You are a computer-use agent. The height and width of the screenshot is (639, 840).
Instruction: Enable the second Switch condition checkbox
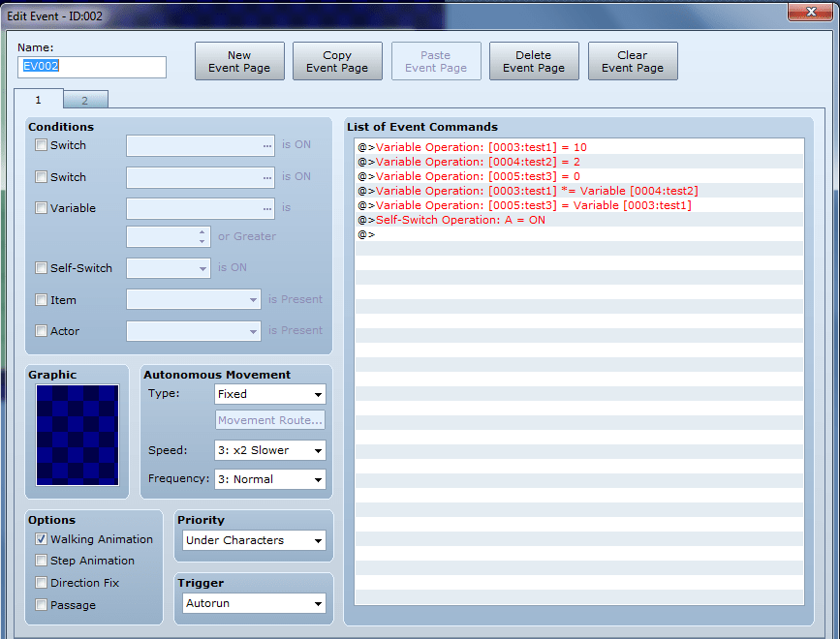(x=42, y=176)
